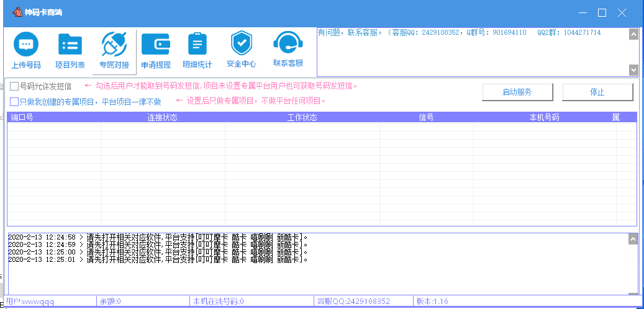The height and width of the screenshot is (309, 644).
Task: Click the 工作状态 column header
Action: tap(302, 117)
